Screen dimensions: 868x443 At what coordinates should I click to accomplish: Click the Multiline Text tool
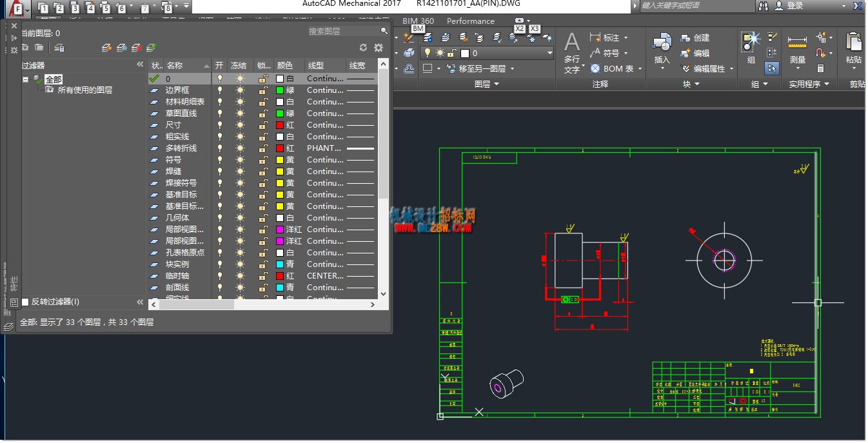pyautogui.click(x=572, y=52)
